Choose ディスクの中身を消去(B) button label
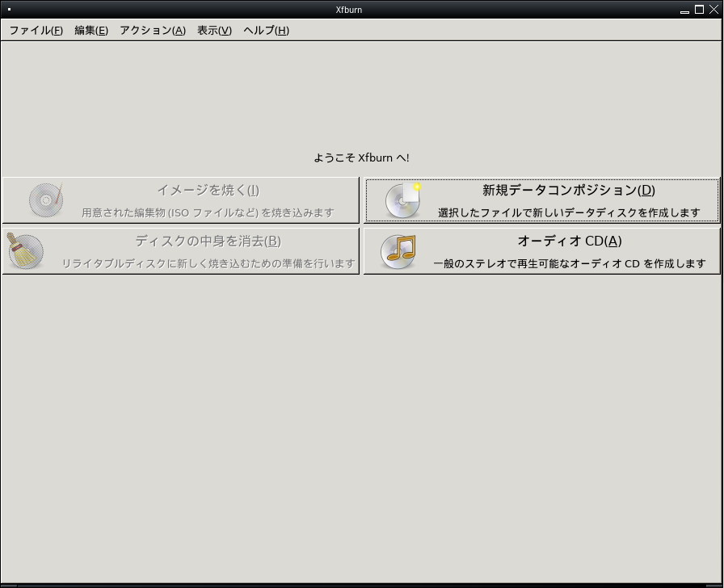The image size is (724, 588). coord(208,241)
